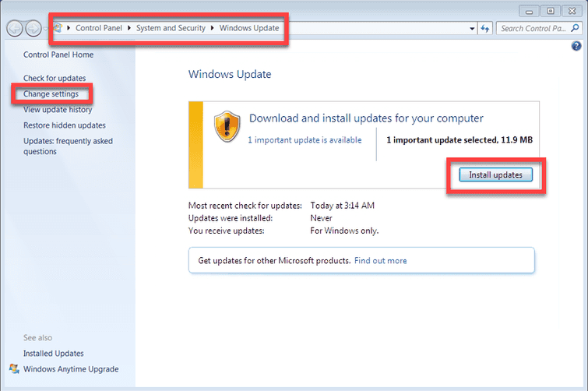The width and height of the screenshot is (588, 391).
Task: Open the 1 important update is available link
Action: [x=305, y=140]
